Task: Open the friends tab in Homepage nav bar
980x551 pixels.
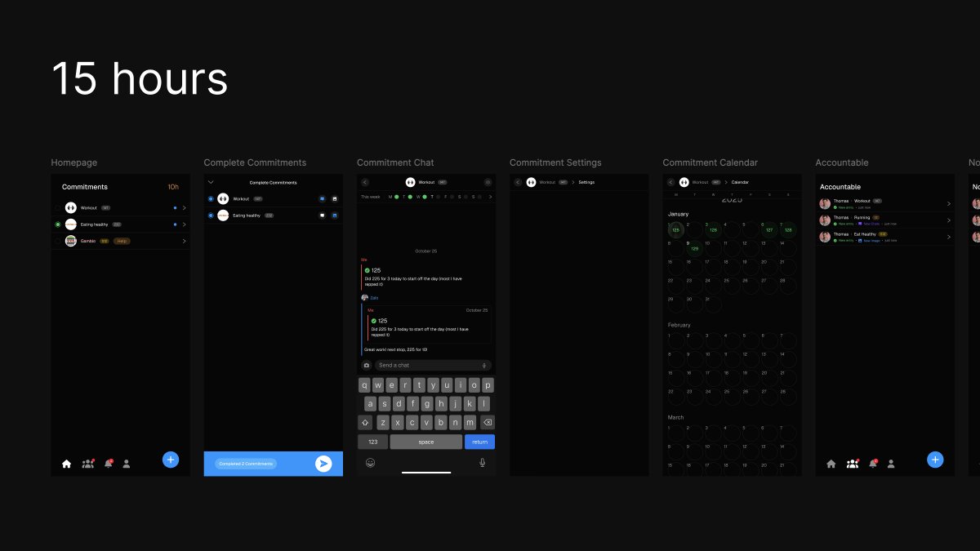Action: pyautogui.click(x=87, y=464)
